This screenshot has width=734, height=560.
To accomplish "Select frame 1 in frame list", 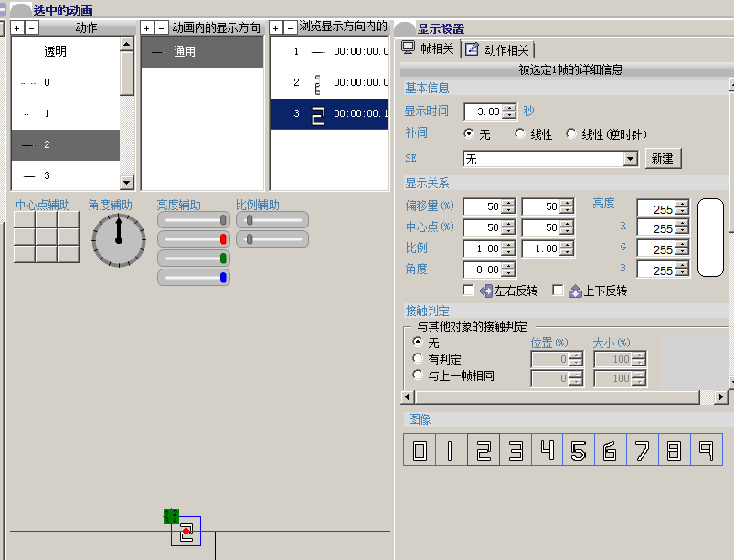I will tap(330, 51).
